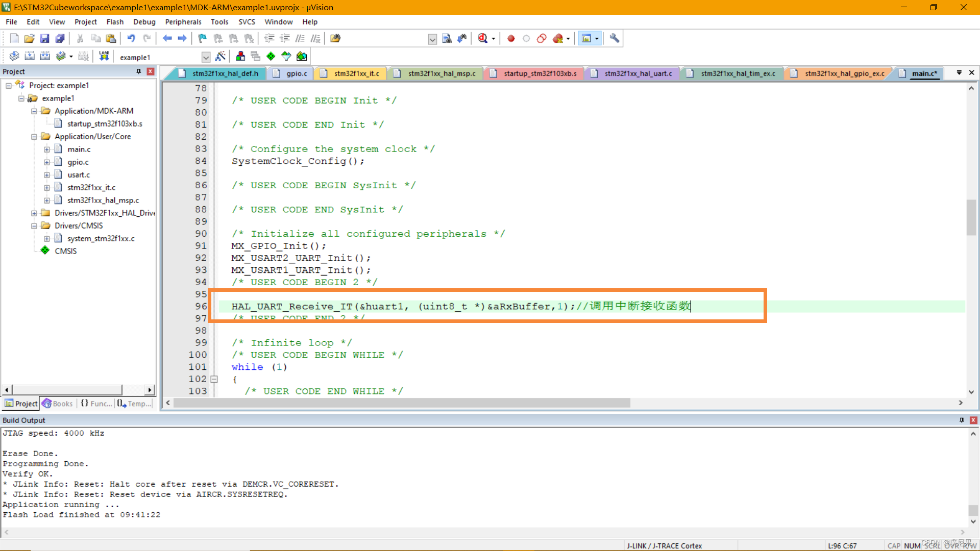Download code to device flash
Viewport: 980px width, 551px height.
(x=104, y=56)
